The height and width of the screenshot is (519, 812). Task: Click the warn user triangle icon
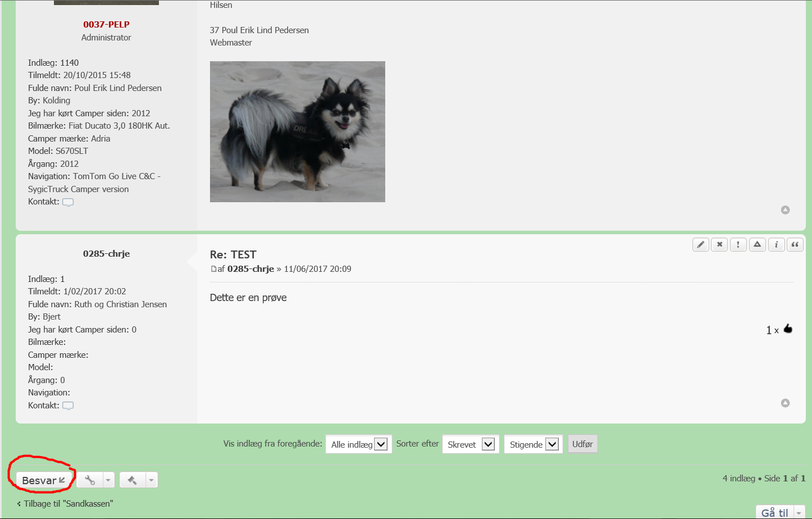pyautogui.click(x=758, y=244)
